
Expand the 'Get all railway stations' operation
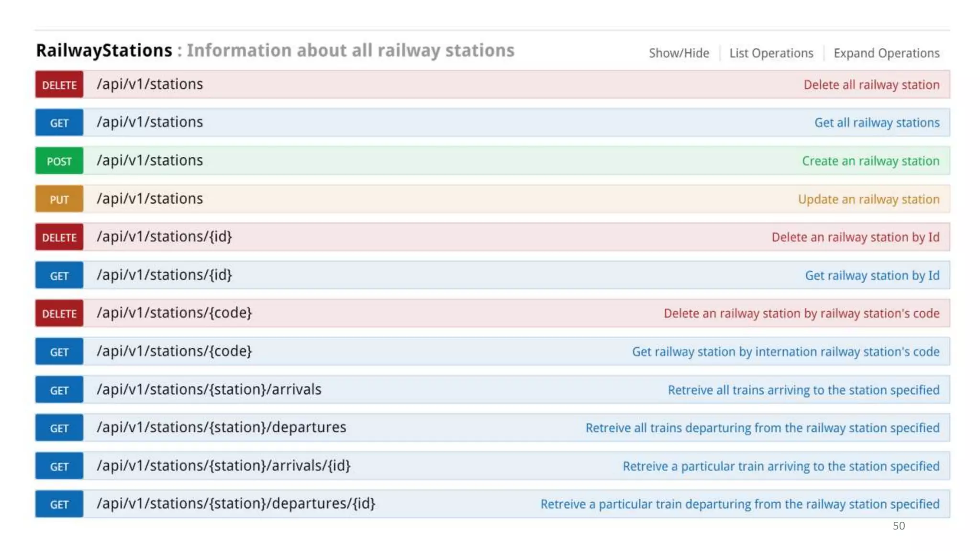click(877, 123)
